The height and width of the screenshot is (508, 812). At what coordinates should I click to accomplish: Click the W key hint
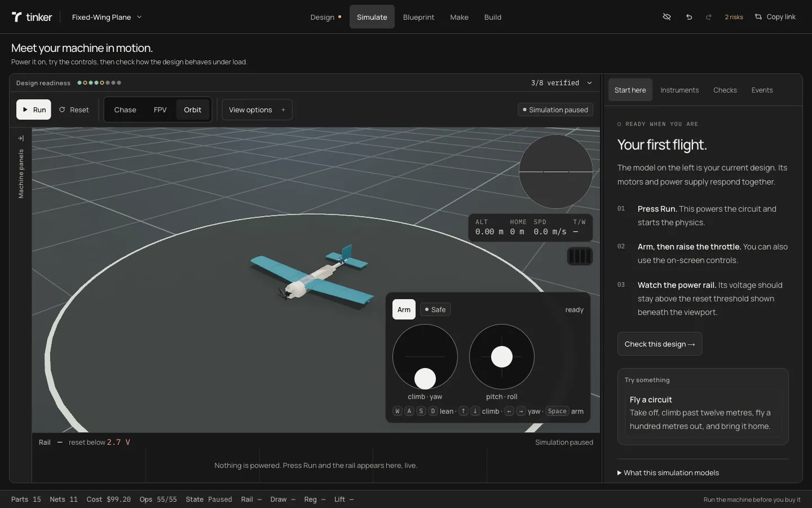(x=398, y=411)
